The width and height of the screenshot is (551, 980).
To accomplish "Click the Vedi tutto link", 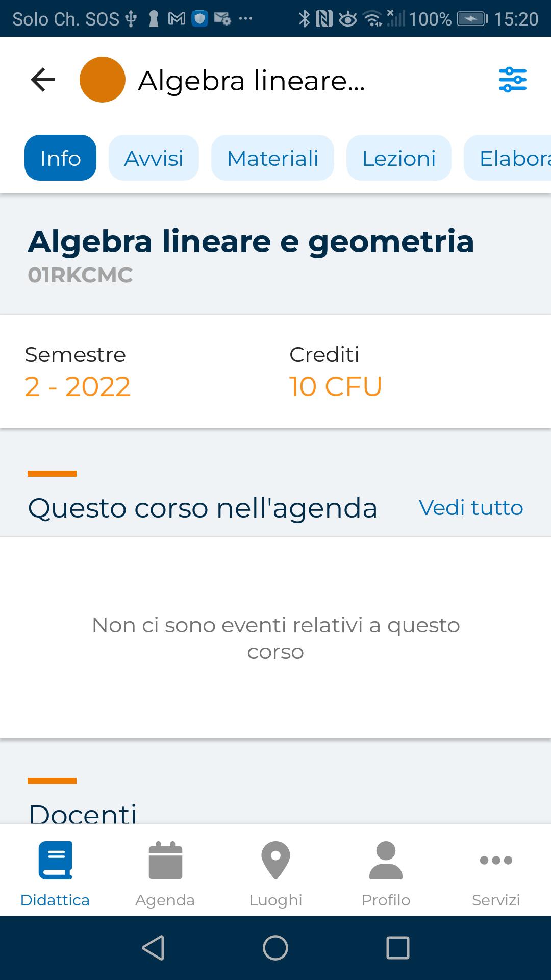I will coord(471,508).
